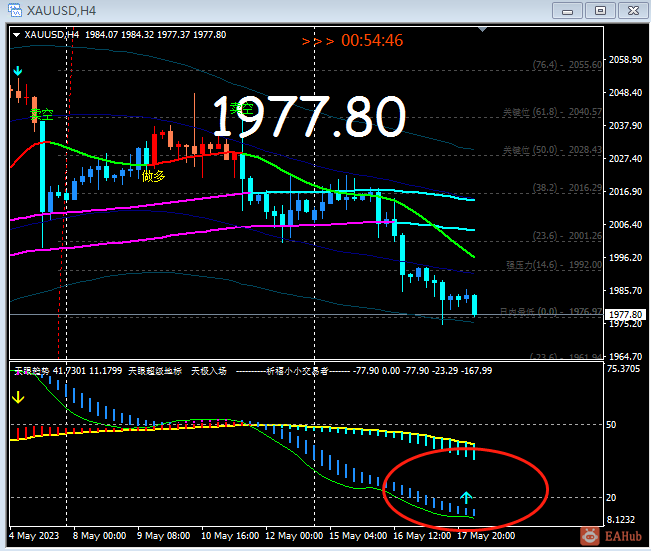
Task: Click the 4 May 2023 date label
Action: tap(34, 536)
